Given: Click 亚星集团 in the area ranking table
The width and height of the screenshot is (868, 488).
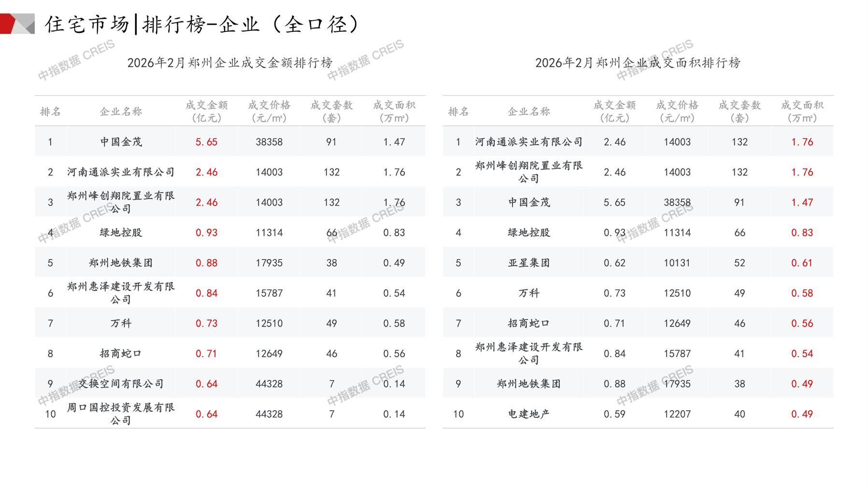Looking at the screenshot, I should click(x=528, y=263).
